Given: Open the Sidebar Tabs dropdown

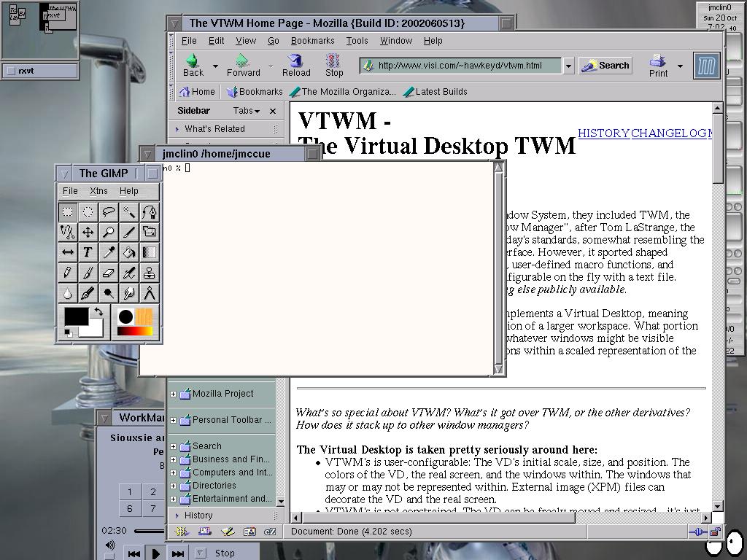Looking at the screenshot, I should point(247,111).
